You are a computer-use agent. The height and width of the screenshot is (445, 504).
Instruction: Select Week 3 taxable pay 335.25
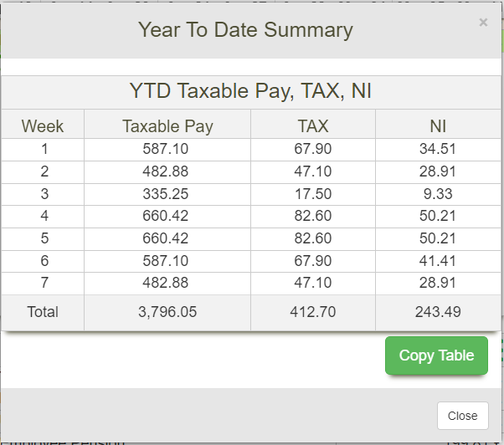pos(167,194)
